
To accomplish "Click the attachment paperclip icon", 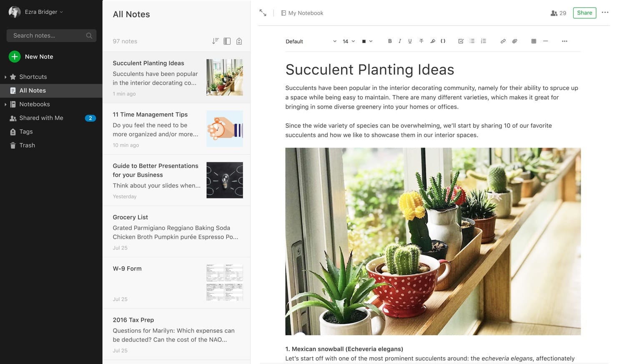I will 514,41.
